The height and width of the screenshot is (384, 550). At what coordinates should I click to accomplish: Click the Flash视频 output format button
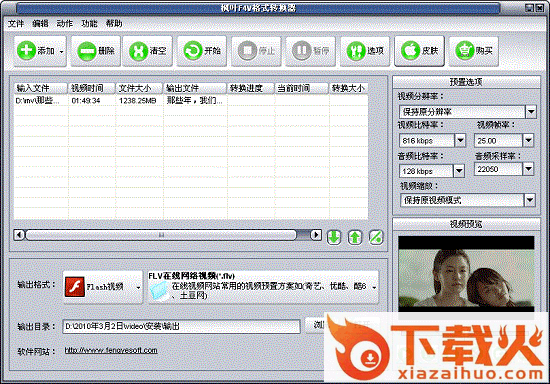coord(103,287)
